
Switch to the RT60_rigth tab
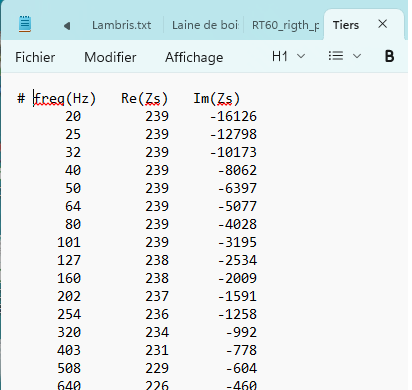(x=285, y=25)
